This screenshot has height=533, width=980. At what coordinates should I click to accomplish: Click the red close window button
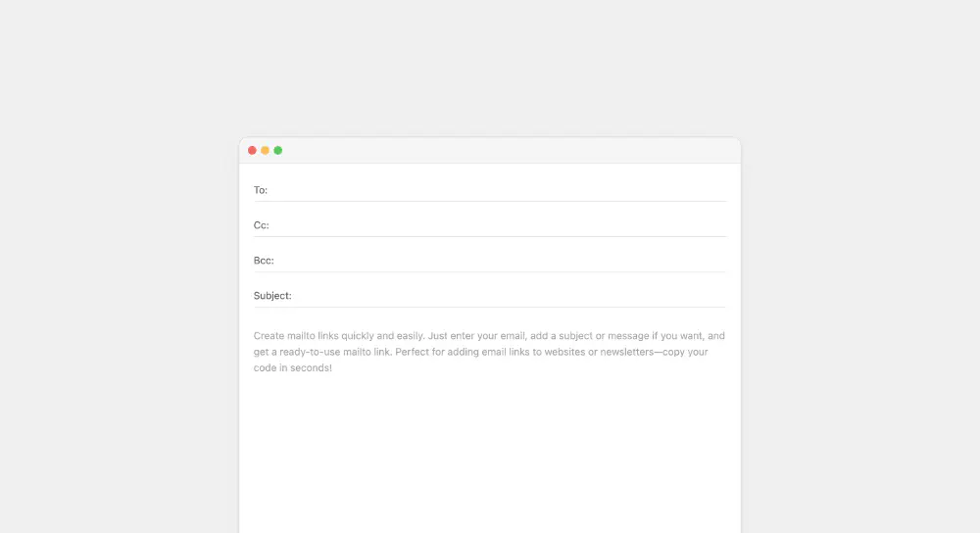tap(252, 150)
